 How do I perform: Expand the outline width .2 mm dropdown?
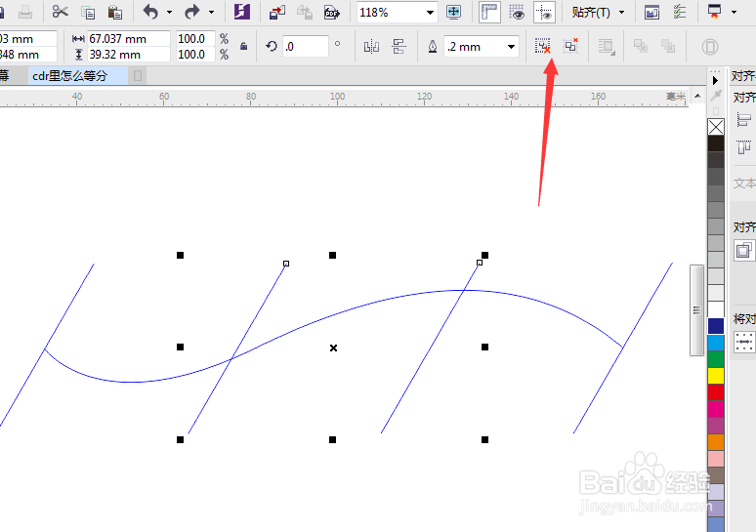511,47
